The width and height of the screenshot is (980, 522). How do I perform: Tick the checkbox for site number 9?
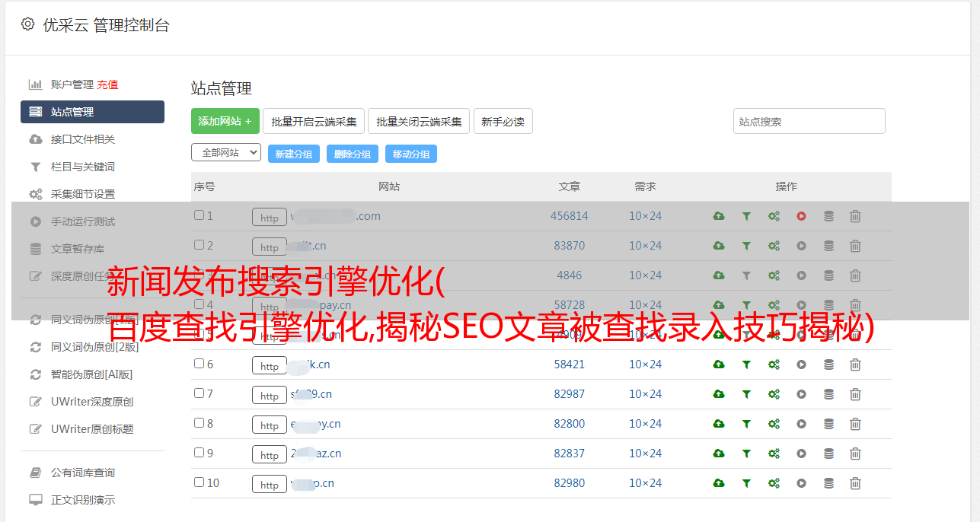pos(199,453)
